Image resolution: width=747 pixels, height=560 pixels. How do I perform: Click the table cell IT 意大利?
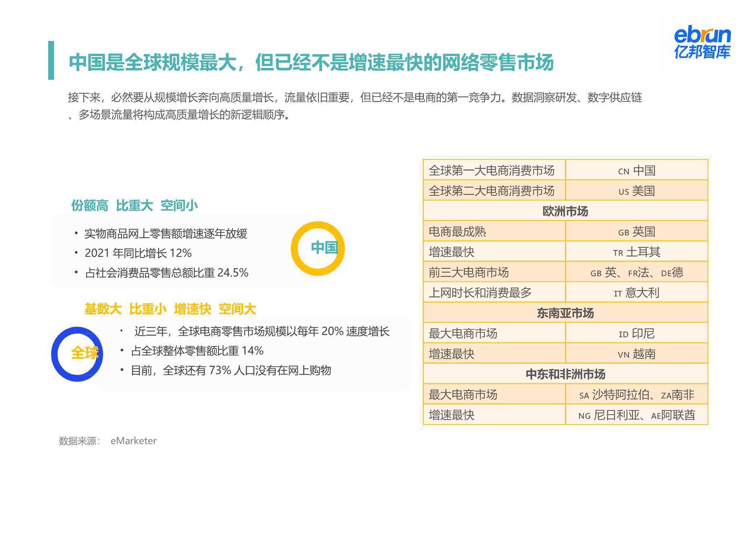click(x=637, y=292)
